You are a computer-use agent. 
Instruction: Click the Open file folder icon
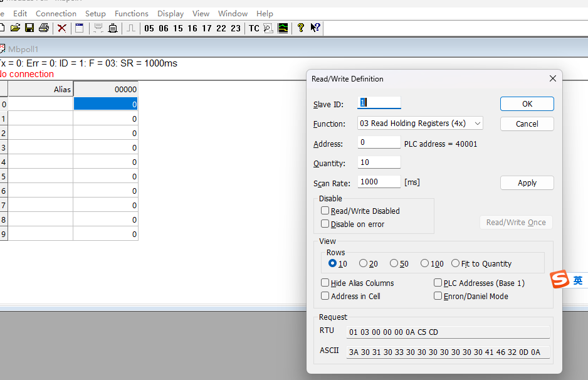pyautogui.click(x=16, y=28)
